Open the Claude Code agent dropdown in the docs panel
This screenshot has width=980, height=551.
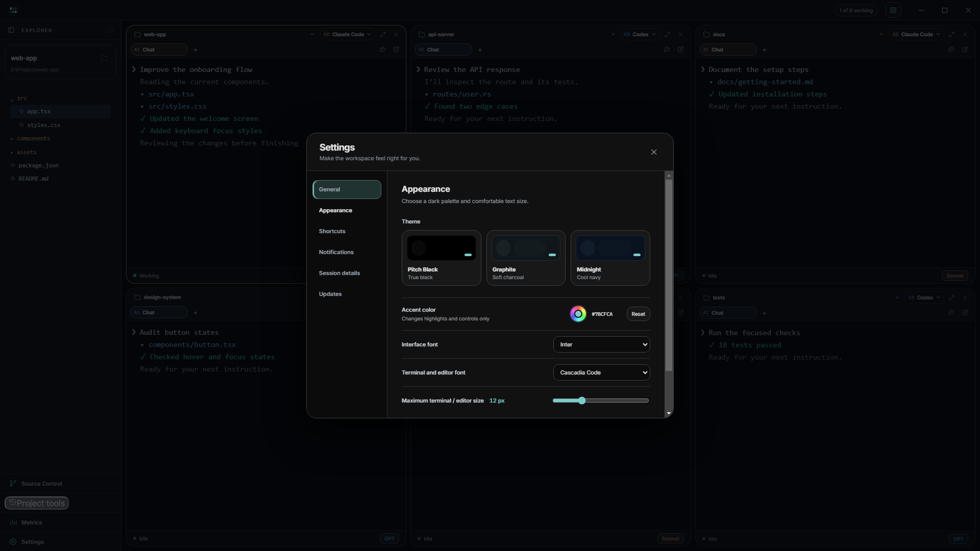916,34
